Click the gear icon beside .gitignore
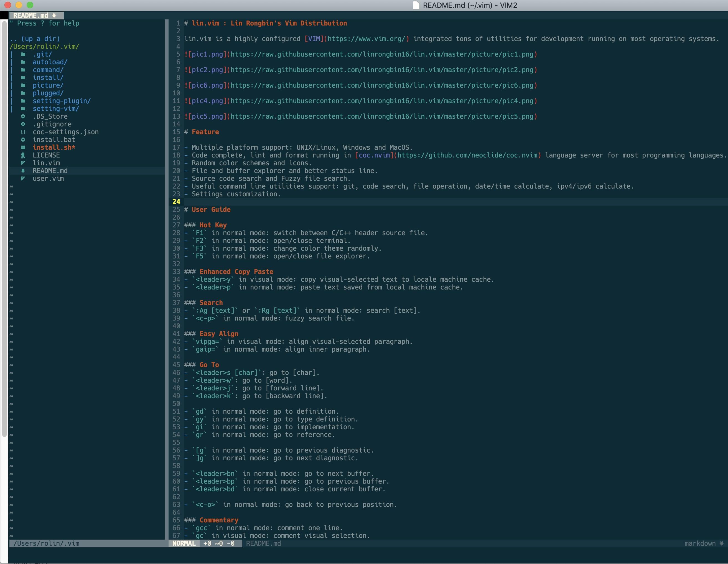Viewport: 728px width, 564px height. coord(23,124)
